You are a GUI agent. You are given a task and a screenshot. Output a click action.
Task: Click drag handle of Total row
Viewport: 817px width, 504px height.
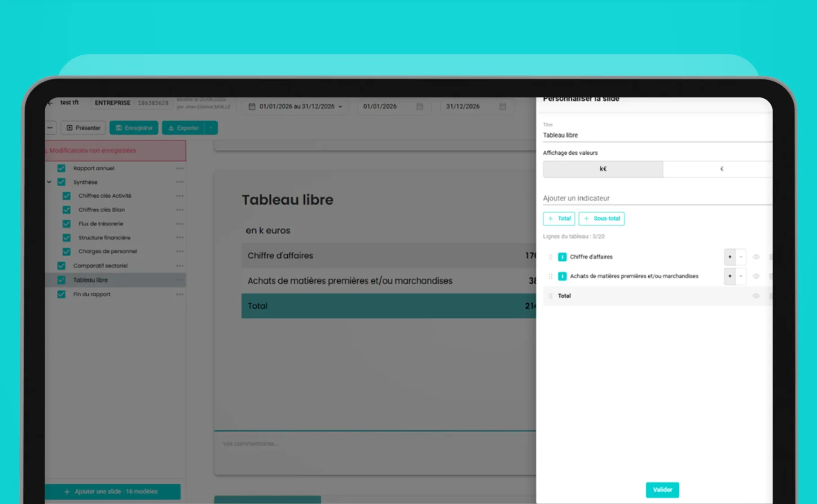click(x=550, y=296)
